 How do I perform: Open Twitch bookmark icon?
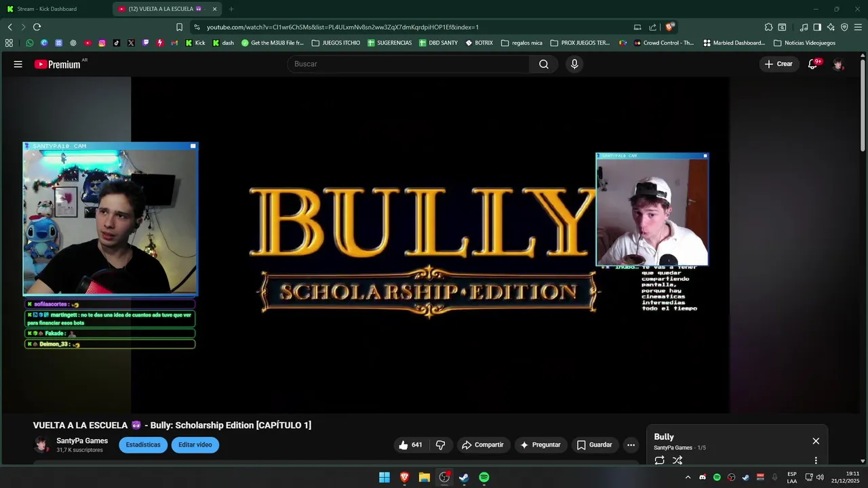(x=146, y=43)
